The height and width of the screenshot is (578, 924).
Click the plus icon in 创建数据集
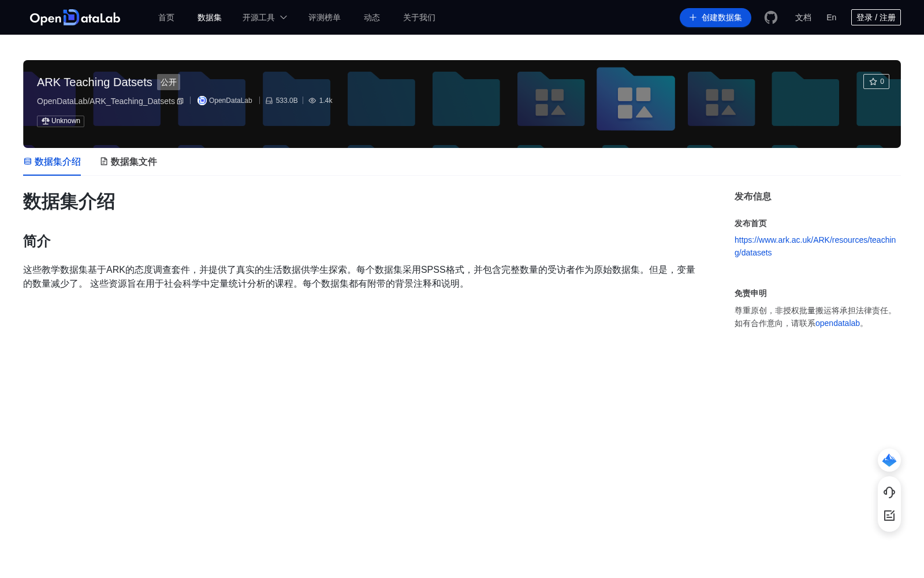click(693, 17)
